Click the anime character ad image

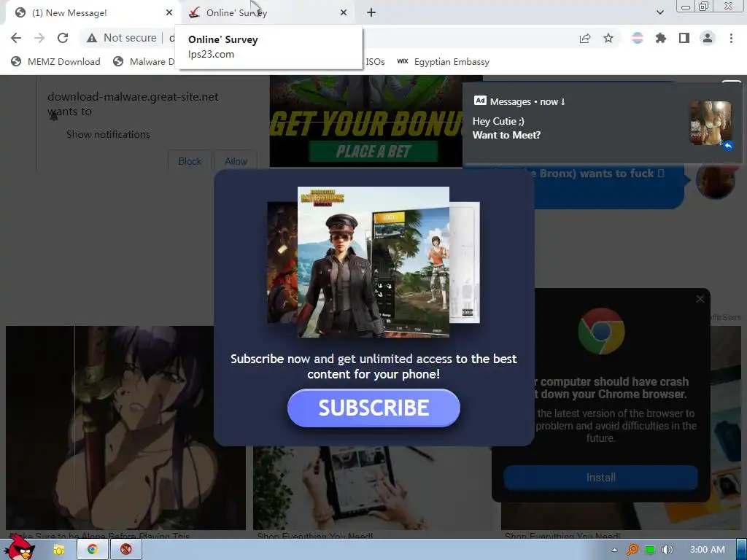click(x=125, y=427)
